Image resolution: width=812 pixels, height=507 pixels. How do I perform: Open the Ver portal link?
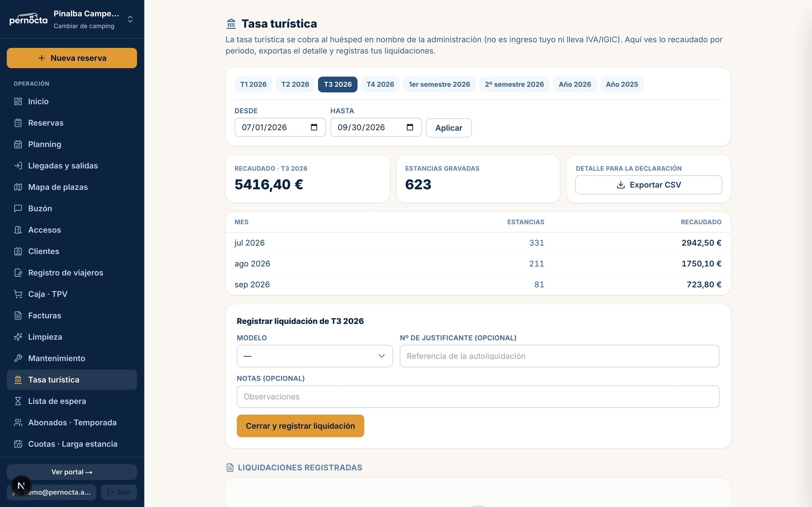72,472
